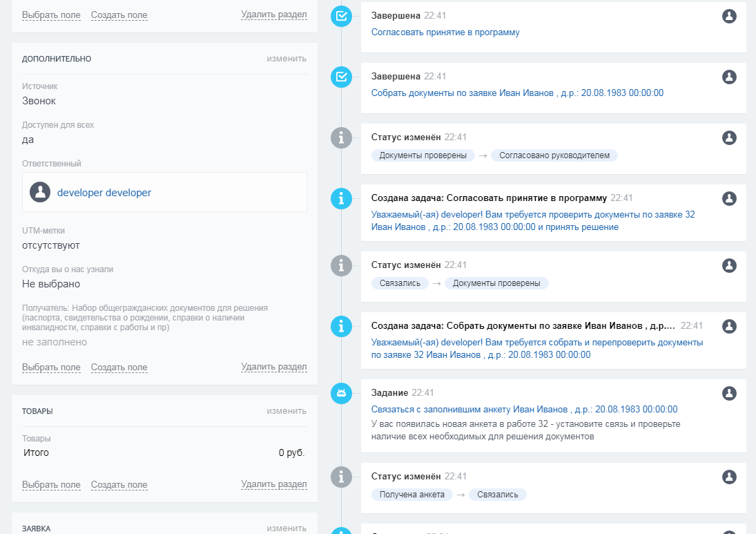Click info icon beside 'Получена анкета → Связались' status
756x534 pixels.
click(x=341, y=477)
